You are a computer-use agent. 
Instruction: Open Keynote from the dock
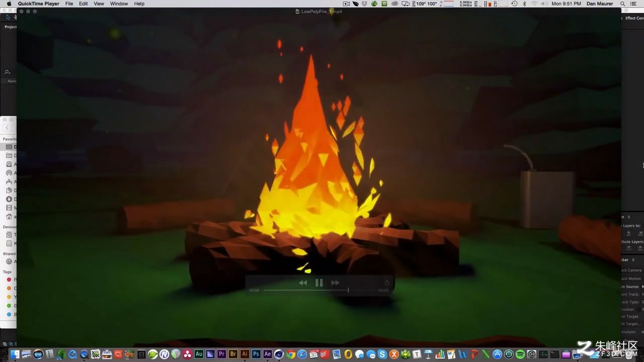[x=428, y=354]
